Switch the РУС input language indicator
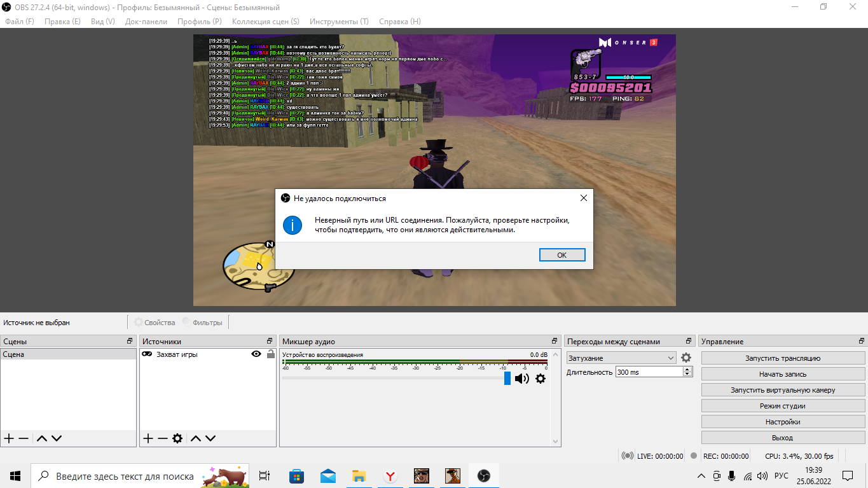The width and height of the screenshot is (868, 488). (782, 475)
